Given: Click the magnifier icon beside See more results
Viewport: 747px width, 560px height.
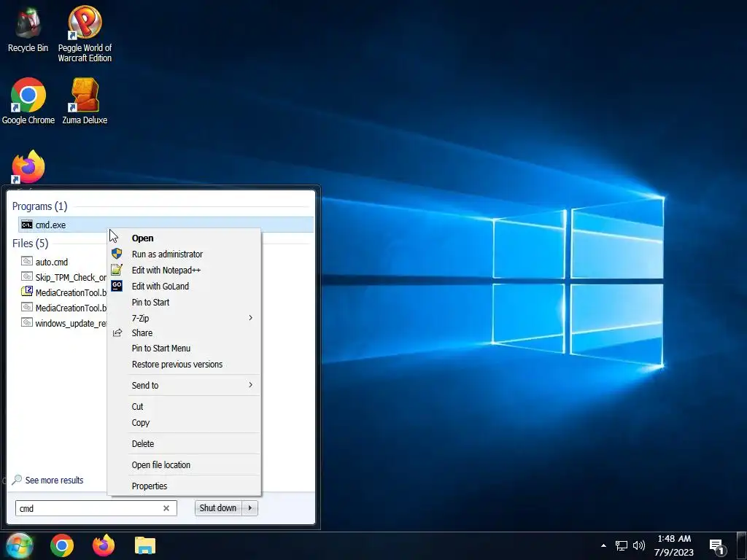Looking at the screenshot, I should point(17,480).
